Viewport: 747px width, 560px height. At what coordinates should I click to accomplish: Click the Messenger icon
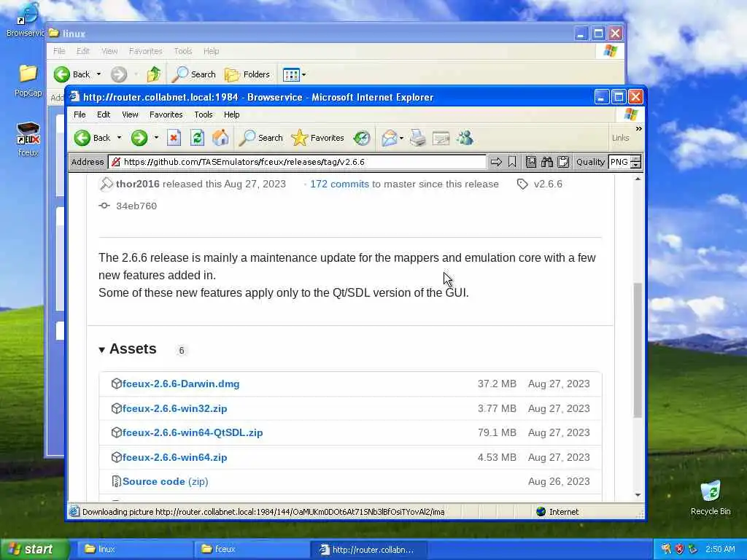click(x=465, y=138)
